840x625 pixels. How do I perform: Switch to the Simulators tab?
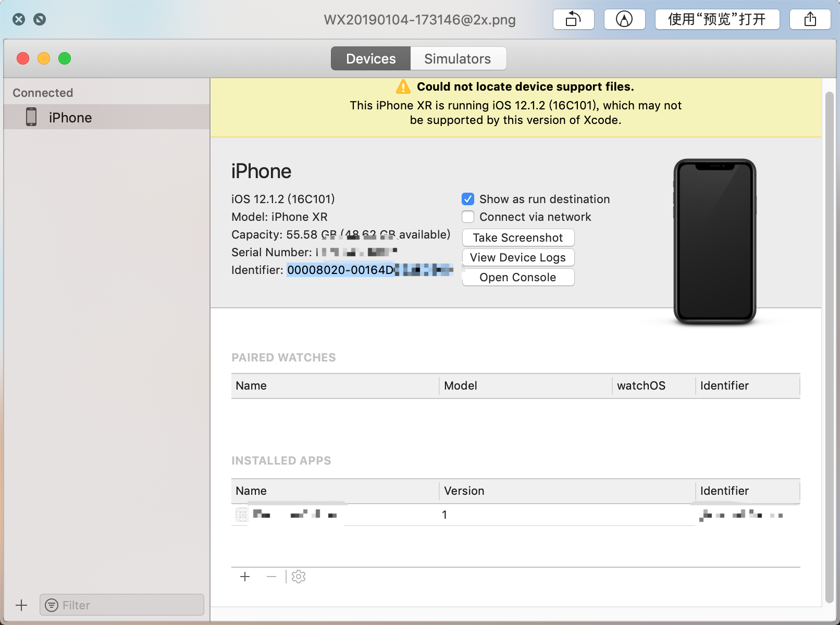(x=458, y=59)
